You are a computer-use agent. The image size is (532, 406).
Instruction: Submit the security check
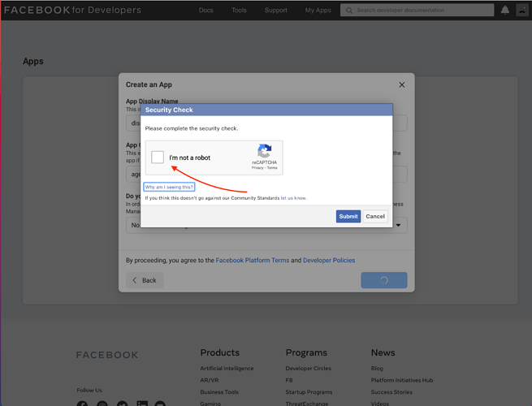point(348,216)
